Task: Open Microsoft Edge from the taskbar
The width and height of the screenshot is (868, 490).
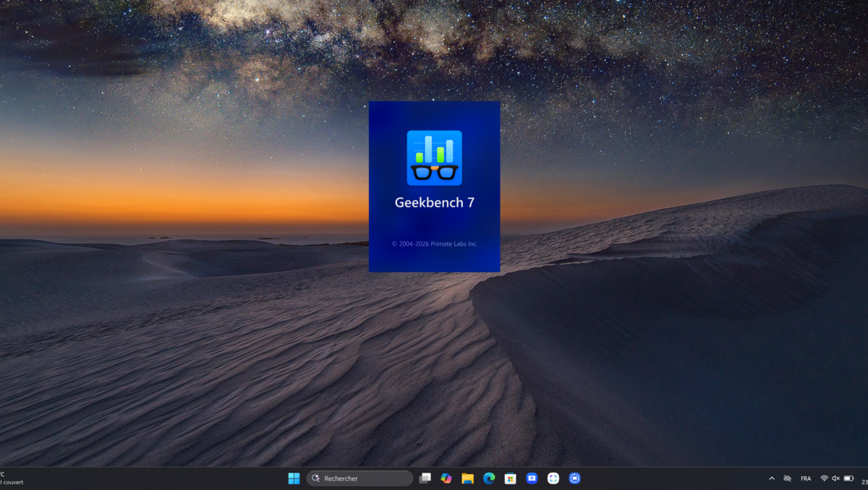Action: tap(489, 478)
